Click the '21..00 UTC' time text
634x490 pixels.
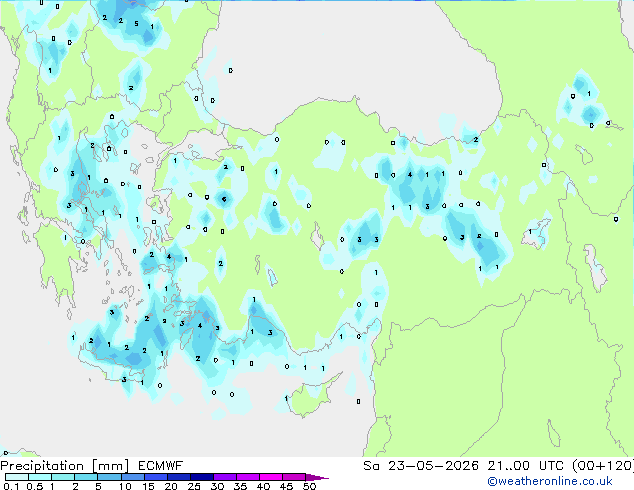[525, 466]
